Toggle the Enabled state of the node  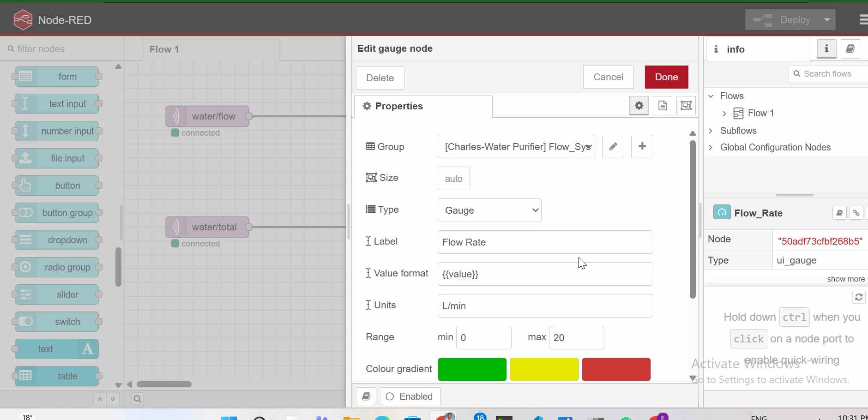(410, 396)
